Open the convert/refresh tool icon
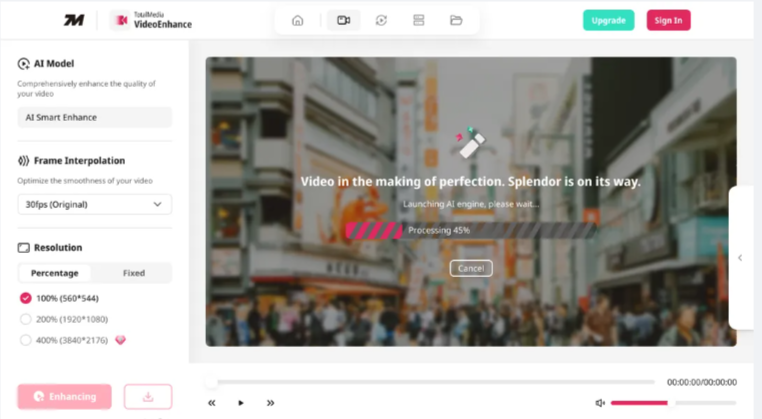 pyautogui.click(x=381, y=20)
